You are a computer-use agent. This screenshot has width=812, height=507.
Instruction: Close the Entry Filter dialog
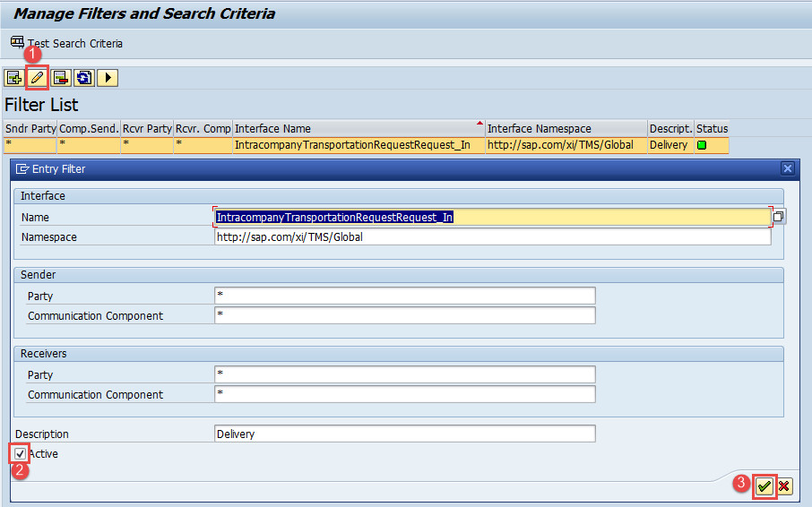(787, 168)
